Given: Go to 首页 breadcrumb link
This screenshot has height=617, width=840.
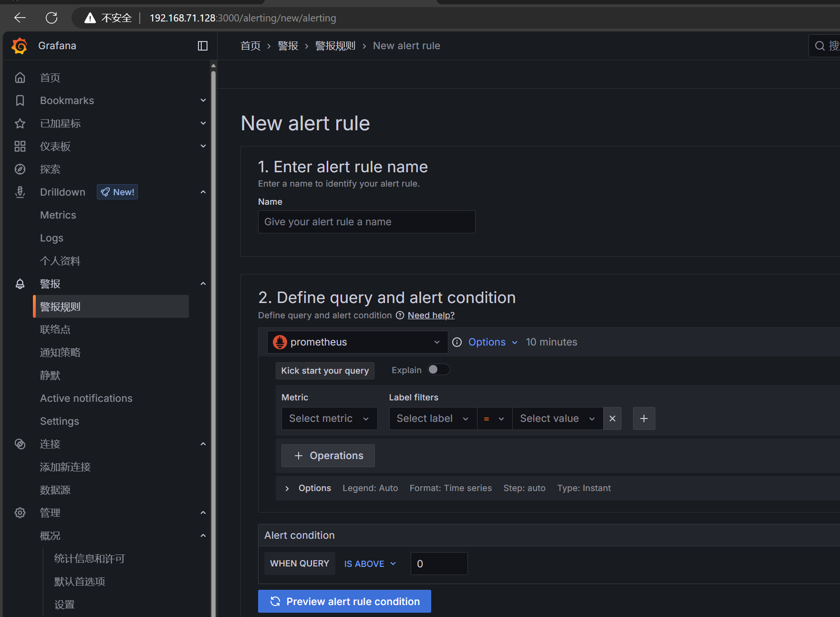Looking at the screenshot, I should coord(250,46).
